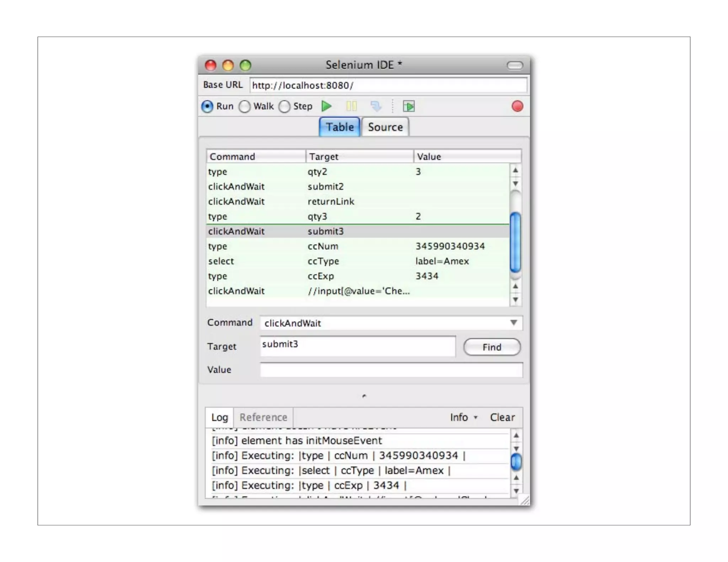Click the command table scroll-up arrow
This screenshot has height=562, width=728.
point(515,171)
